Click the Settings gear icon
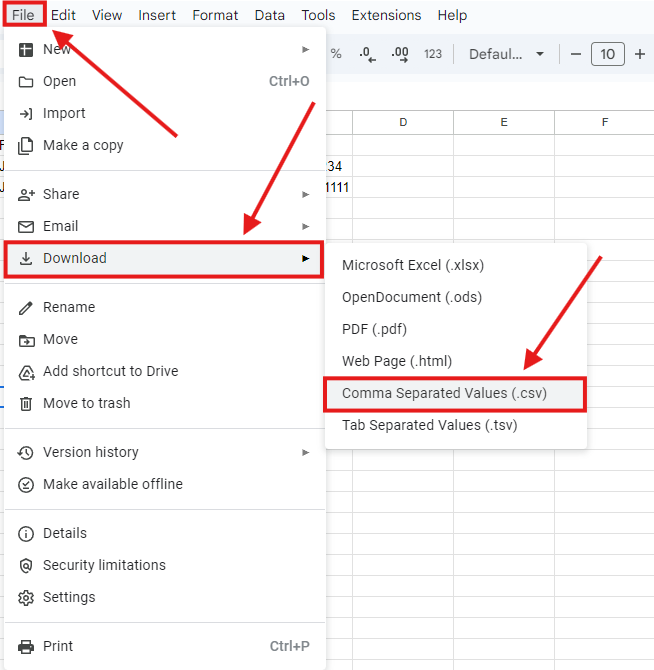The height and width of the screenshot is (670, 654). (26, 597)
